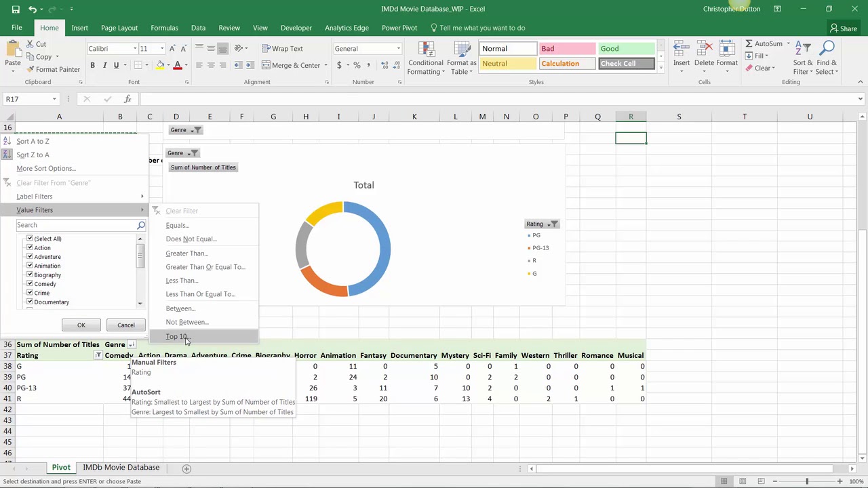Click the AutoSum button

pyautogui.click(x=764, y=43)
